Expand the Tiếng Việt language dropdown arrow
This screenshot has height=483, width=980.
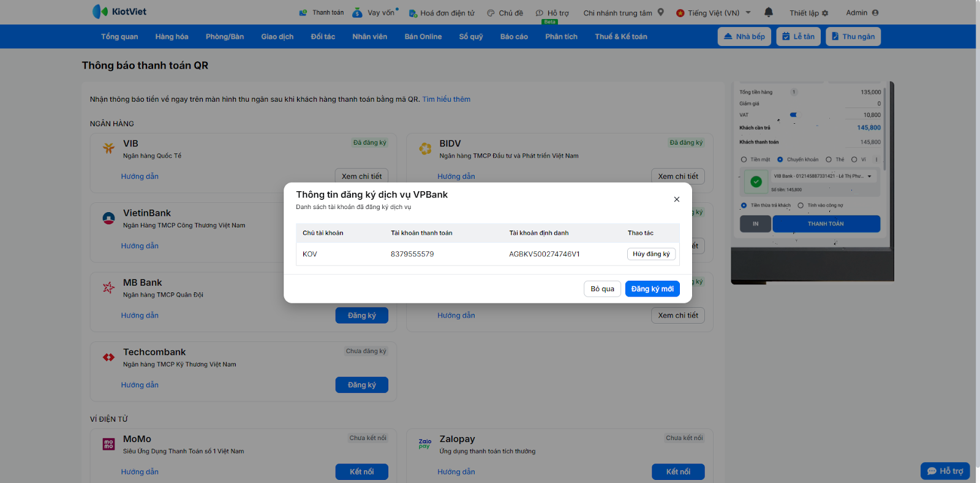[748, 12]
